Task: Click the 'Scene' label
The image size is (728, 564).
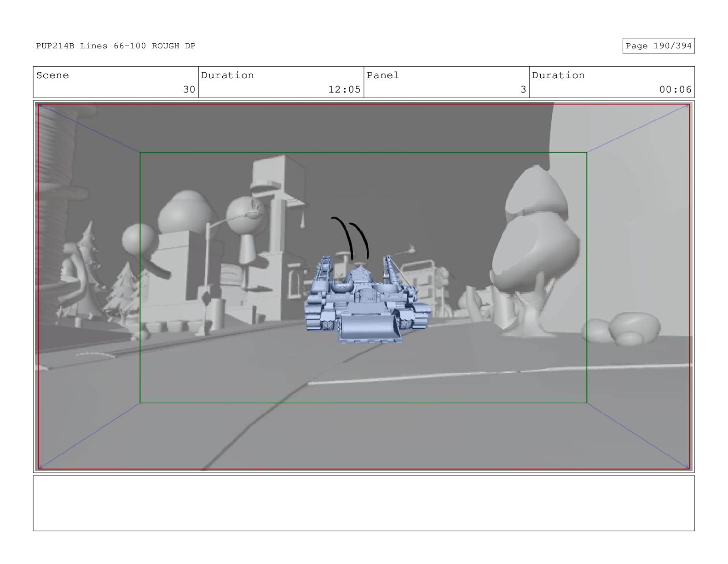Action: tap(52, 76)
